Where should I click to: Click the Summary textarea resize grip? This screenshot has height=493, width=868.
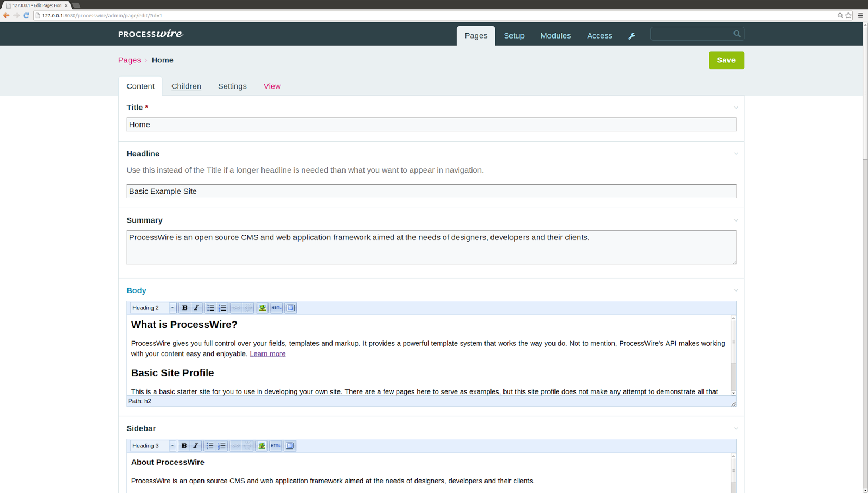(x=734, y=262)
